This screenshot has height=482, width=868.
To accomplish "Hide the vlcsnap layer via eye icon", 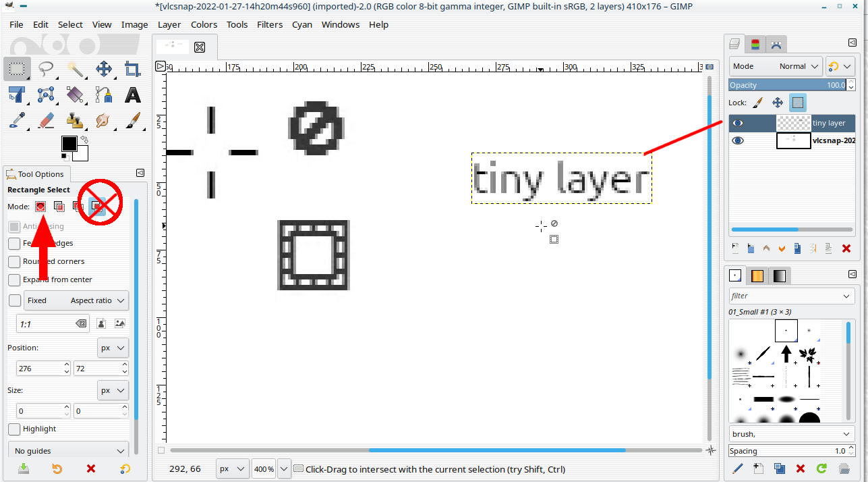I will coord(739,140).
